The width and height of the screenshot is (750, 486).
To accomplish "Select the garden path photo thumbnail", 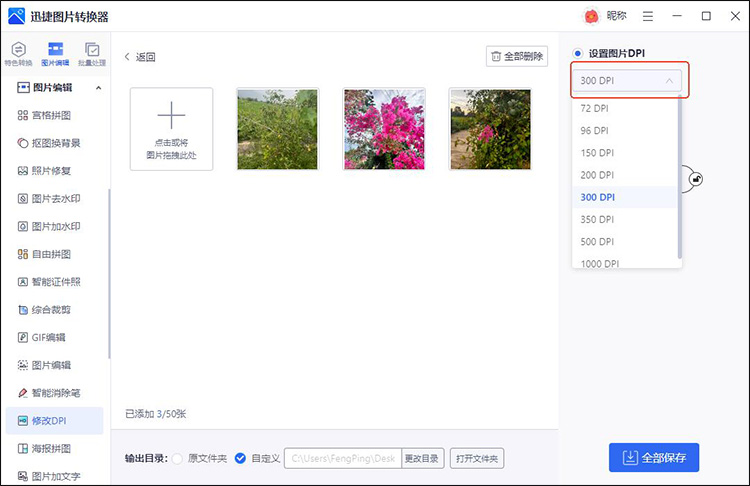I will [x=490, y=129].
